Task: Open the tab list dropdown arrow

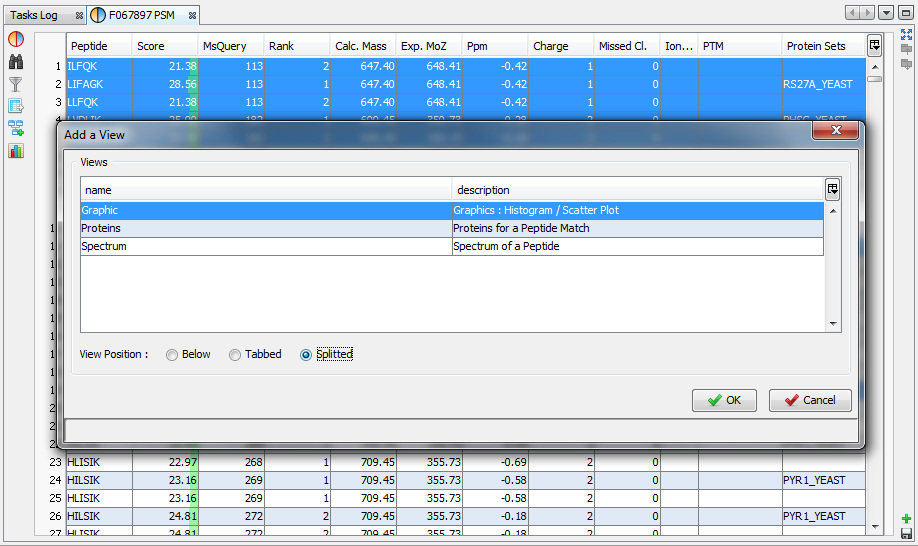Action: (x=886, y=13)
